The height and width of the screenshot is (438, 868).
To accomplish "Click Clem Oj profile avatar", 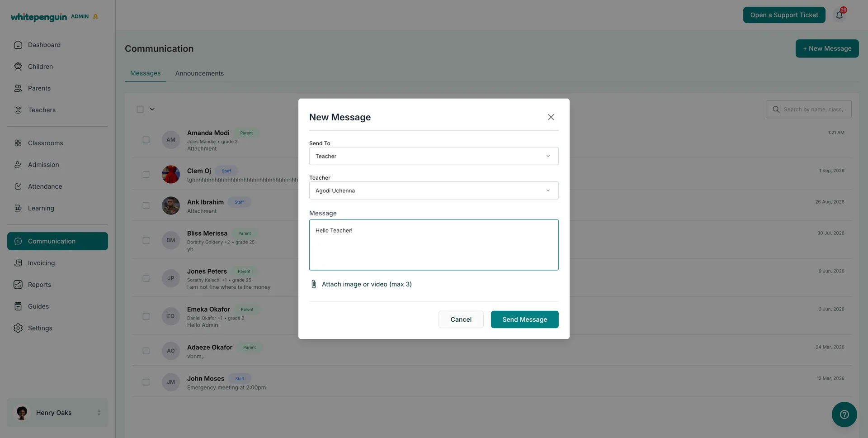I will tap(171, 174).
